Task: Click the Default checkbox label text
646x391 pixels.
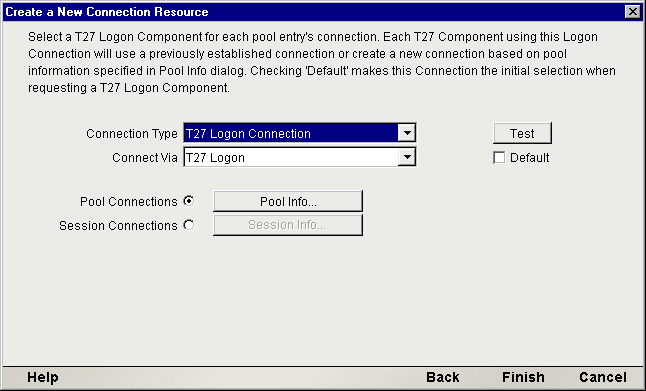Action: [529, 157]
